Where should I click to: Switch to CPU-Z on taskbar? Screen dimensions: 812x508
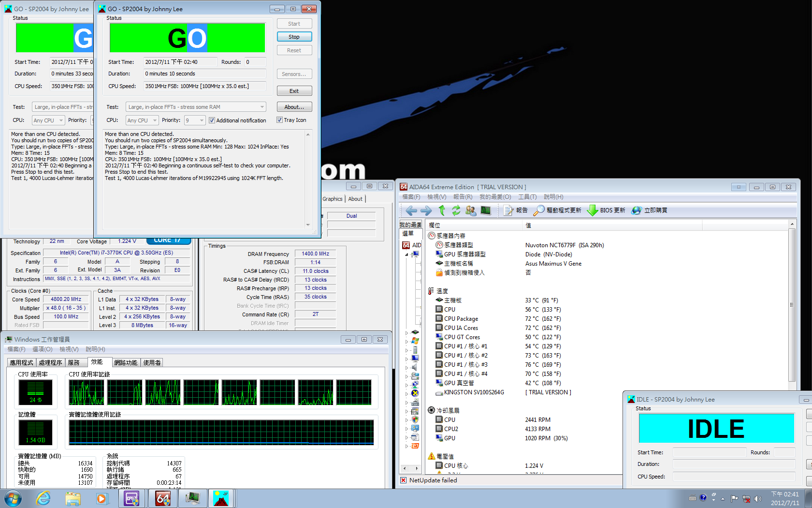132,498
